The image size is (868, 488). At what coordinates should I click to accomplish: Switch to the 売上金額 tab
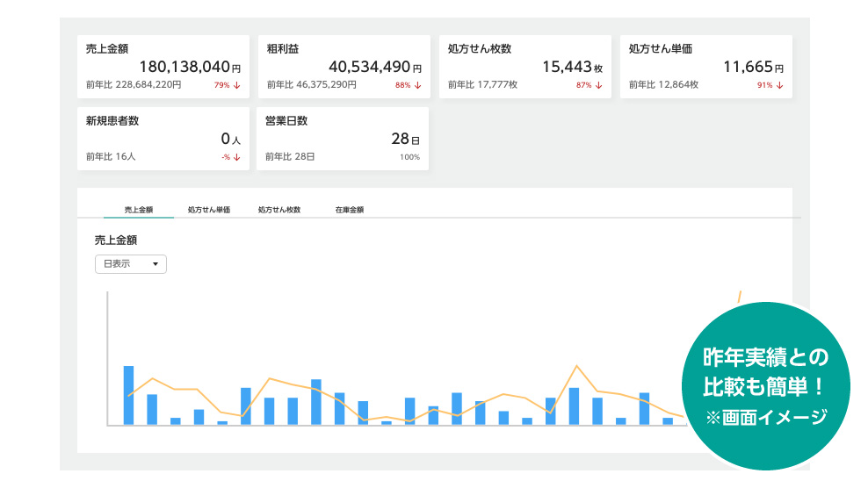point(139,210)
